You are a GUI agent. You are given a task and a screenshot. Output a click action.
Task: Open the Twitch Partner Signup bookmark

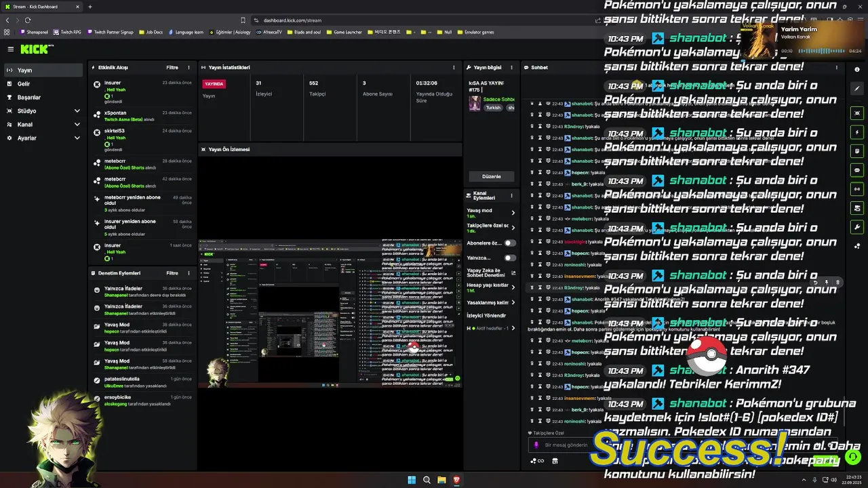pyautogui.click(x=110, y=32)
